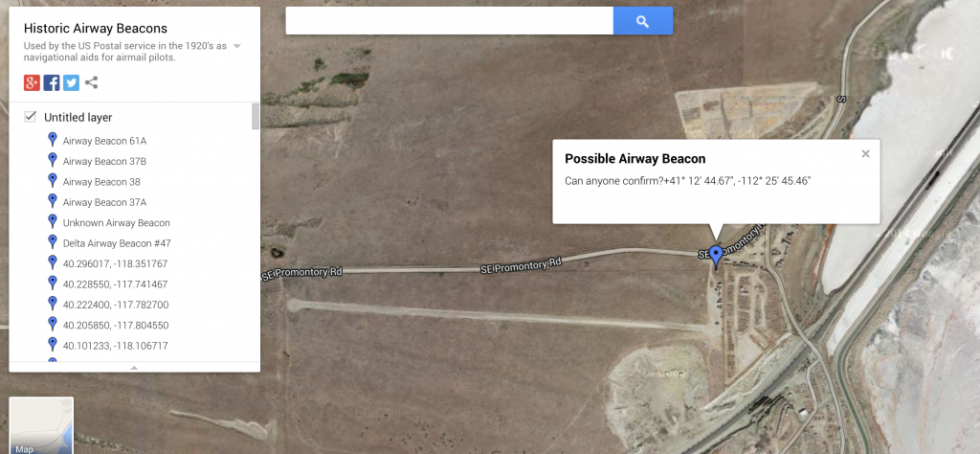Viewport: 980px width, 454px height.
Task: Open the 40.296017, -118.351767 entry
Action: point(115,264)
